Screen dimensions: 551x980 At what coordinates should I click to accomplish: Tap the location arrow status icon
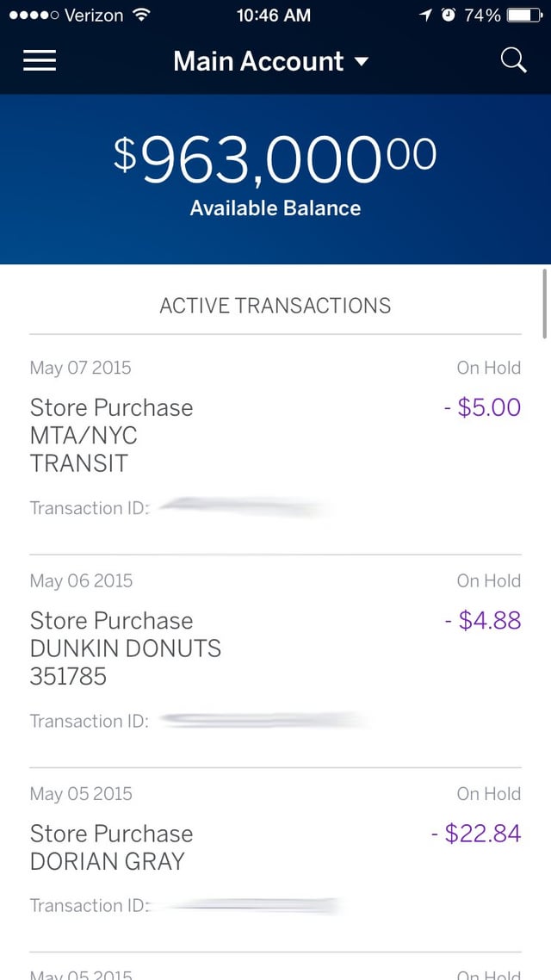point(425,16)
